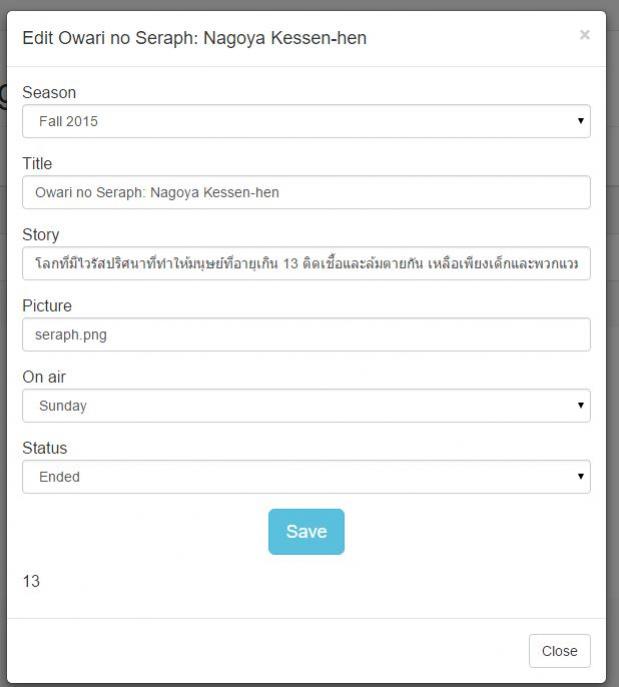Click the Season label
This screenshot has height=687, width=619.
[x=49, y=92]
